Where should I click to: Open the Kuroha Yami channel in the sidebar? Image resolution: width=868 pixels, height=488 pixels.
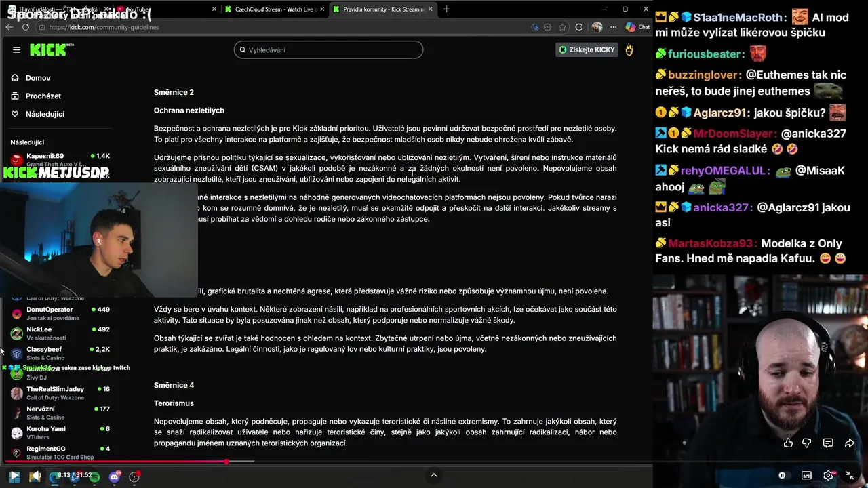point(60,432)
